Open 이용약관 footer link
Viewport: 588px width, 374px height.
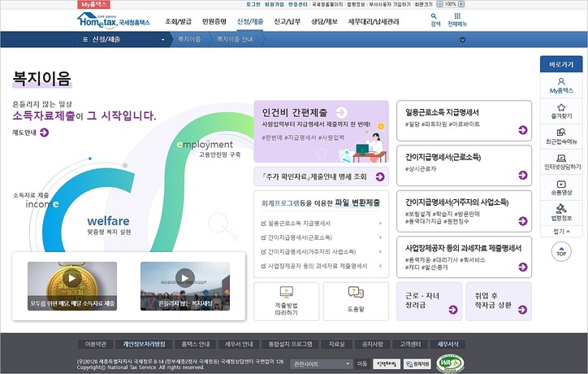coord(95,344)
